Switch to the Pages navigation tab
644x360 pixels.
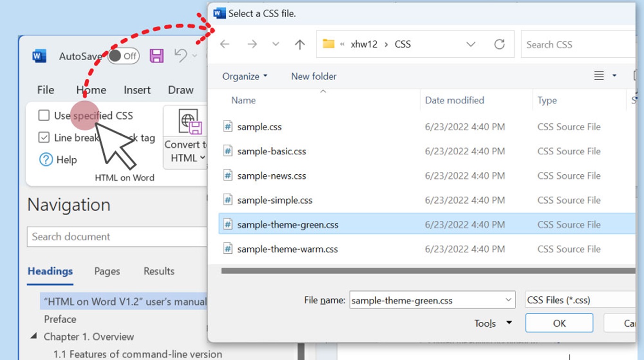(x=107, y=271)
